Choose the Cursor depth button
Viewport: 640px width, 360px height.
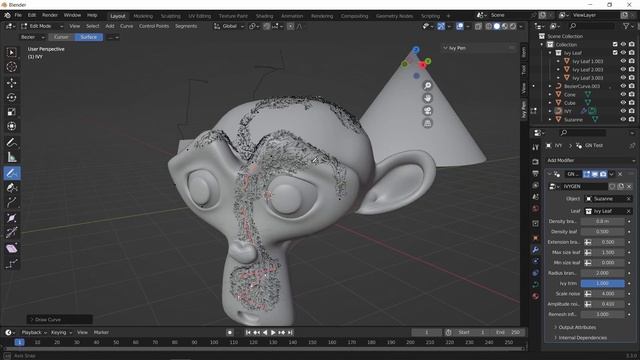point(61,37)
